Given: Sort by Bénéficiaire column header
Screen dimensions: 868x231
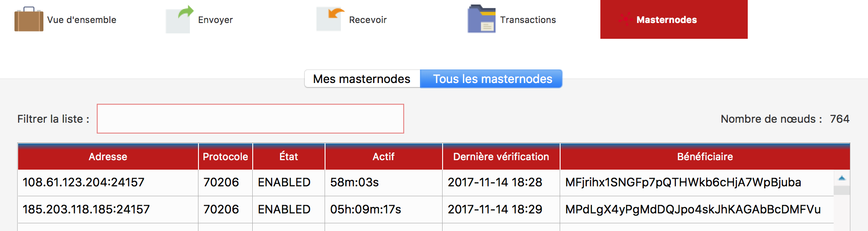Looking at the screenshot, I should point(705,157).
